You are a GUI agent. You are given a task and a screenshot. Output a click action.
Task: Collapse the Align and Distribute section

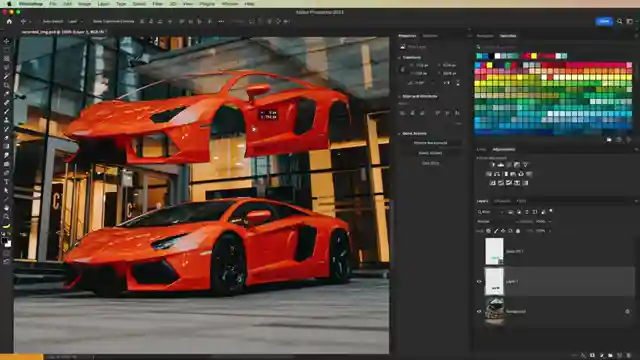[x=399, y=96]
